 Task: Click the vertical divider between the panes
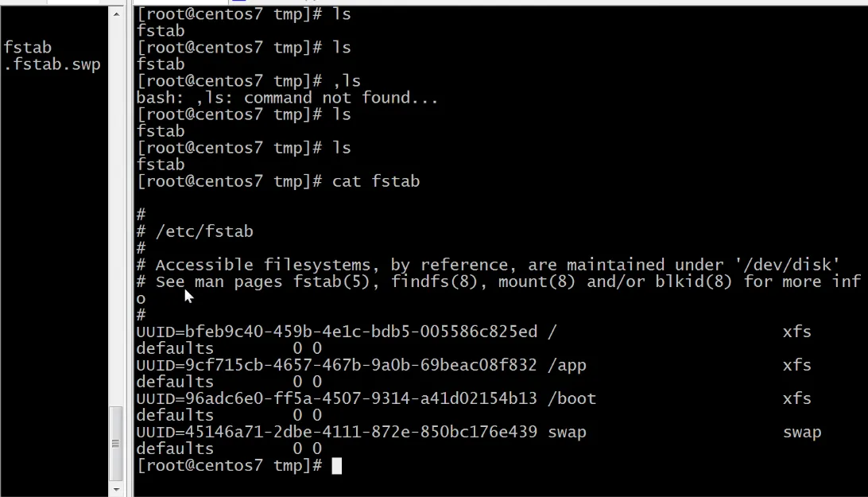pyautogui.click(x=130, y=248)
